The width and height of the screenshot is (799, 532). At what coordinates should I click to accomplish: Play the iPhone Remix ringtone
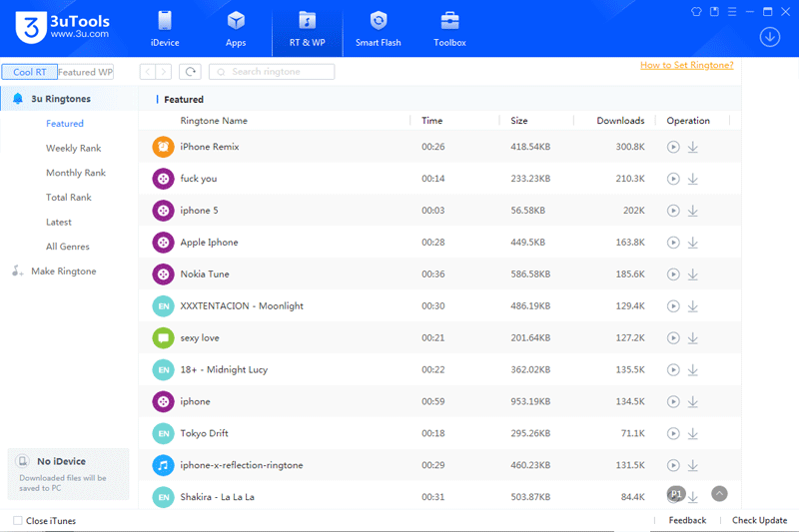tap(673, 147)
